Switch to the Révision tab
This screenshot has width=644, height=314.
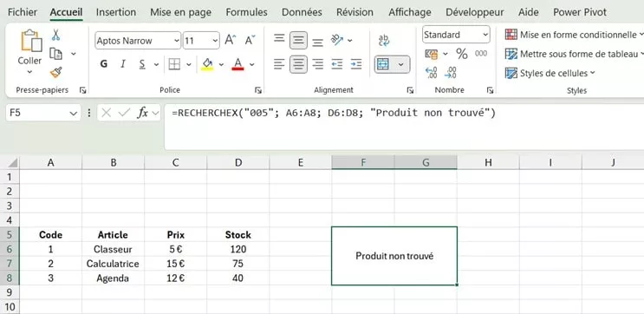coord(355,12)
